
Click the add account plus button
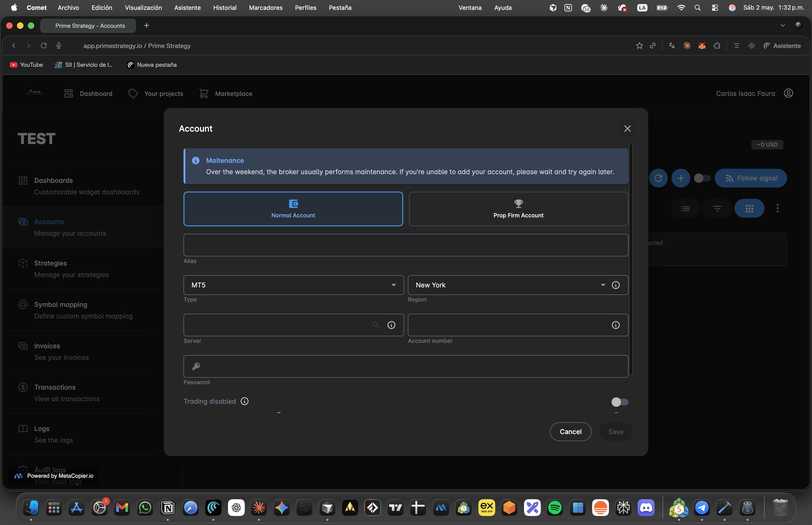click(x=680, y=178)
